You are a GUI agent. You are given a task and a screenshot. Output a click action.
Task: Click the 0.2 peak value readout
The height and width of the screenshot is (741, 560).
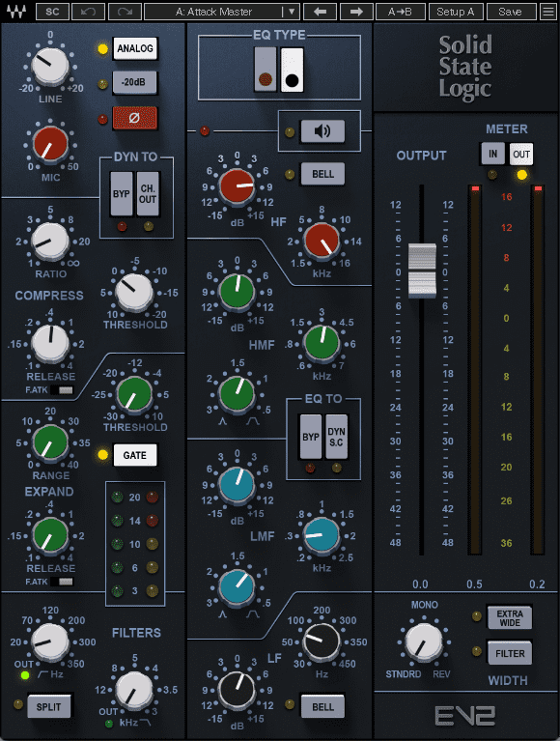pyautogui.click(x=537, y=584)
